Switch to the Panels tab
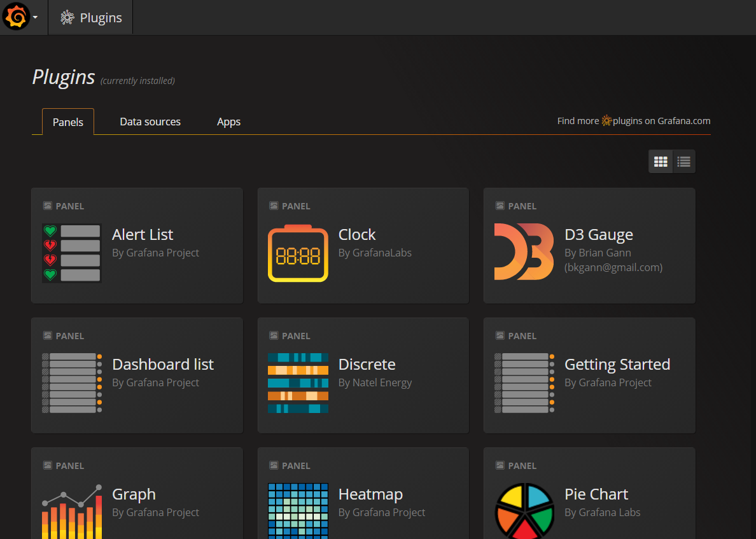Image resolution: width=756 pixels, height=539 pixels. pyautogui.click(x=68, y=122)
